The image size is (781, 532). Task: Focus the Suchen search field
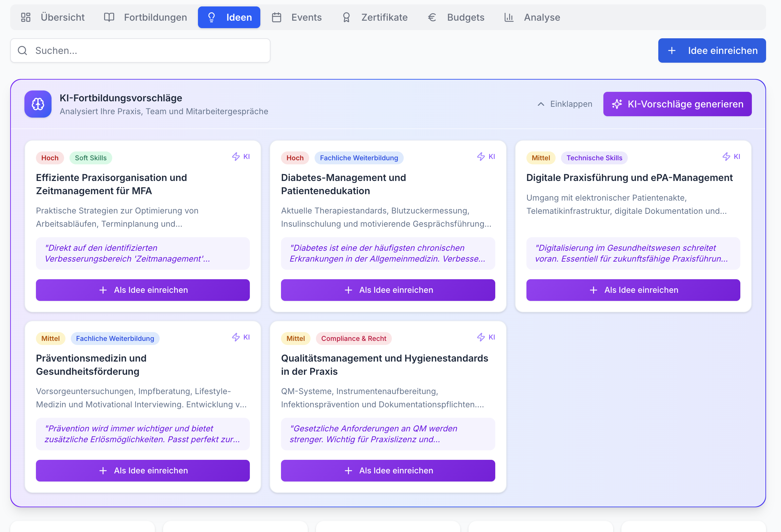pyautogui.click(x=140, y=50)
